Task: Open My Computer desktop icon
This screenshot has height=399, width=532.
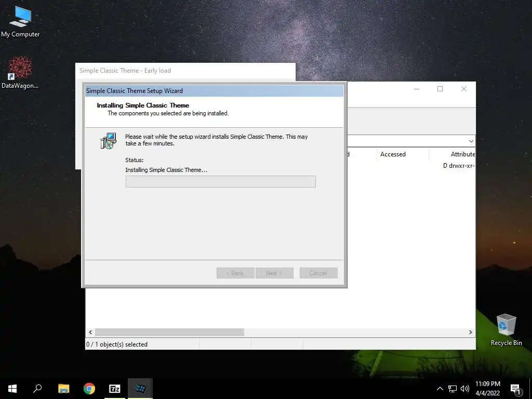Action: tap(20, 22)
